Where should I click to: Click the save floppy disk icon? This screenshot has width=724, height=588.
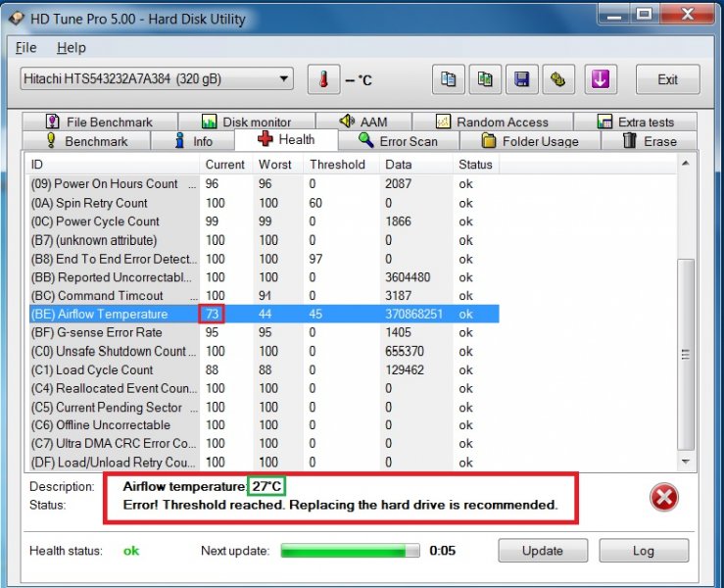[x=522, y=79]
